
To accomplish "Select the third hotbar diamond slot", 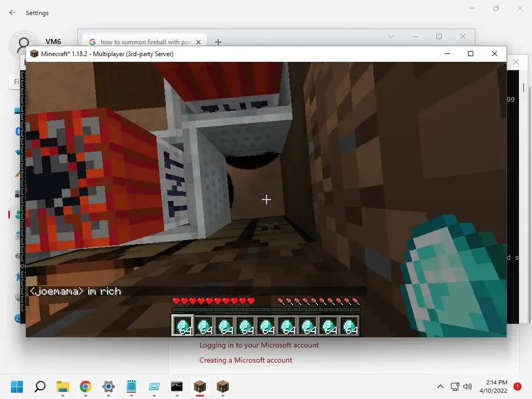I will pyautogui.click(x=225, y=326).
